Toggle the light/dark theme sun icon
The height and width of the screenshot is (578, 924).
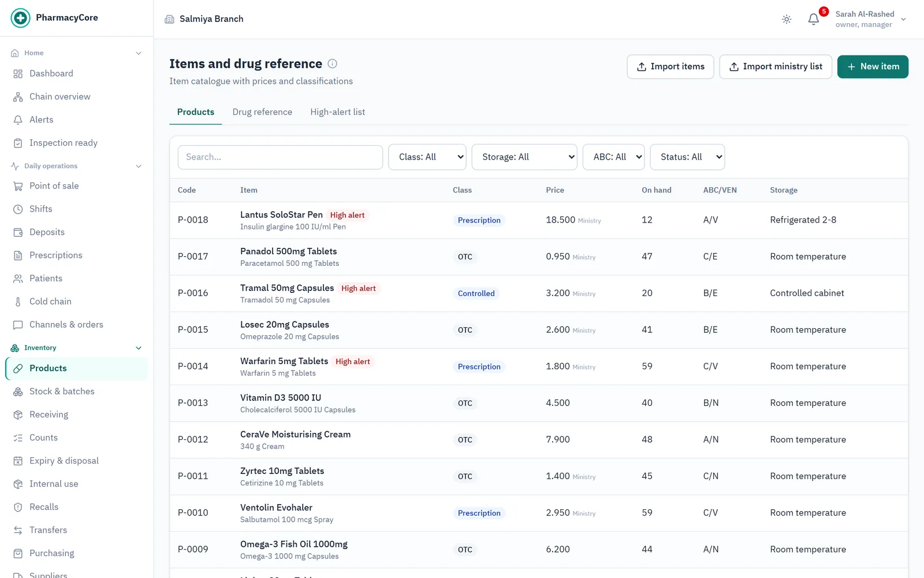click(787, 19)
